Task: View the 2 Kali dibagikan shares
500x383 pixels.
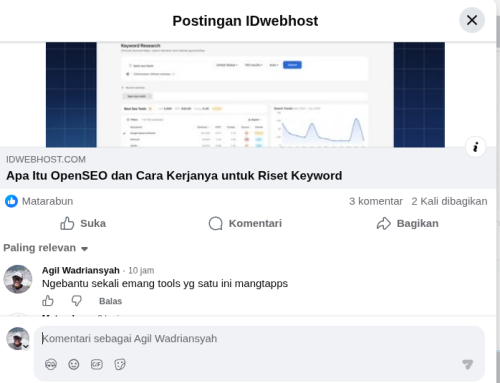Action: (449, 201)
